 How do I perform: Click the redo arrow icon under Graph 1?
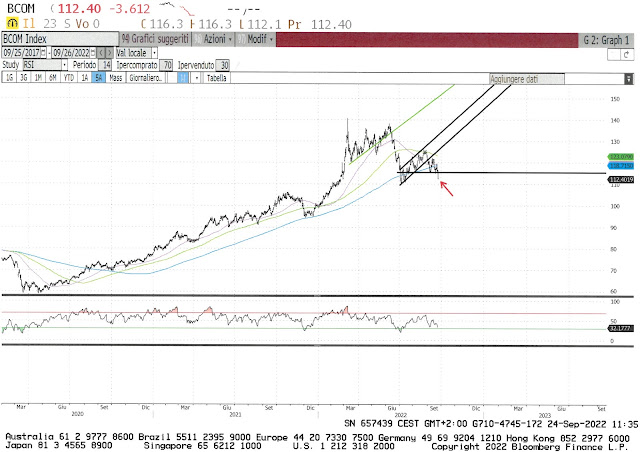(627, 55)
